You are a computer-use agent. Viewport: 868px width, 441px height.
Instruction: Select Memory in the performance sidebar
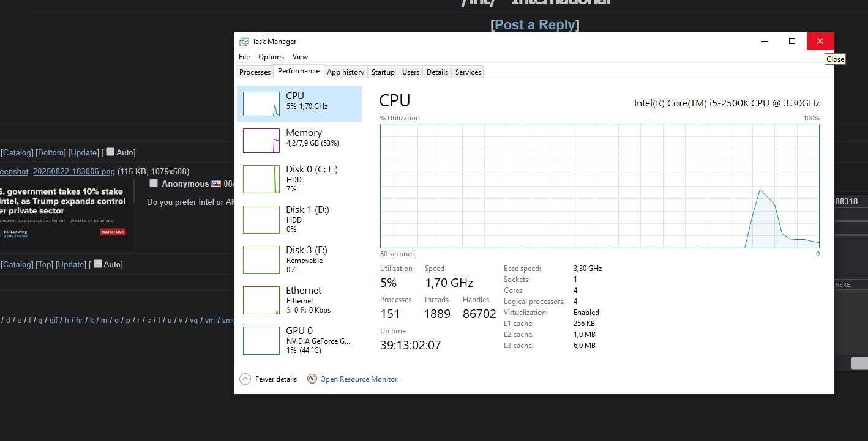[299, 141]
